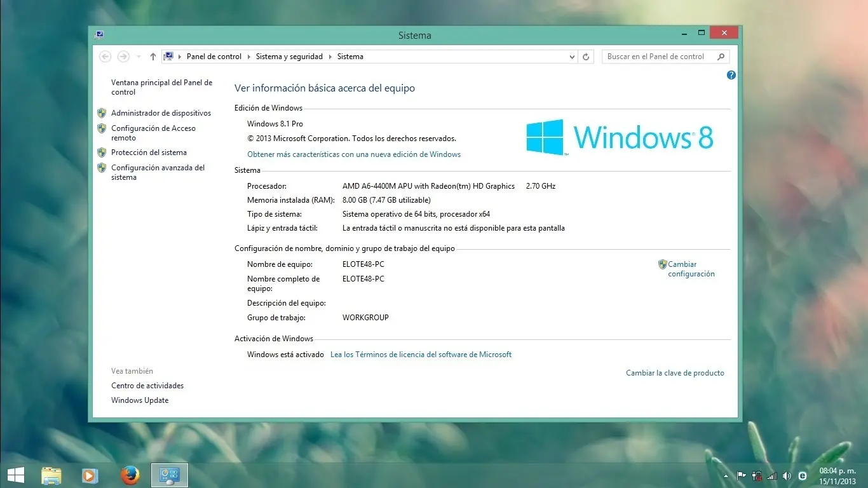Open File Explorer from the taskbar
The height and width of the screenshot is (488, 868).
pyautogui.click(x=51, y=475)
